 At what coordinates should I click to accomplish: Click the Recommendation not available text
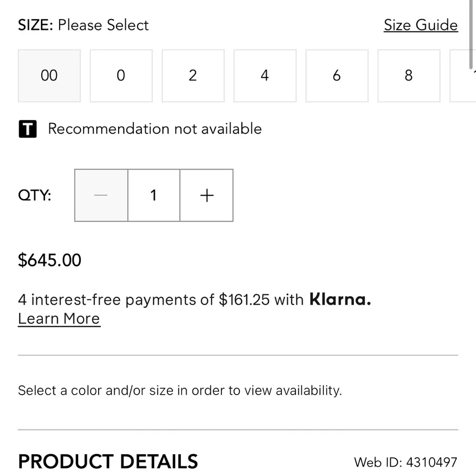pos(155,129)
